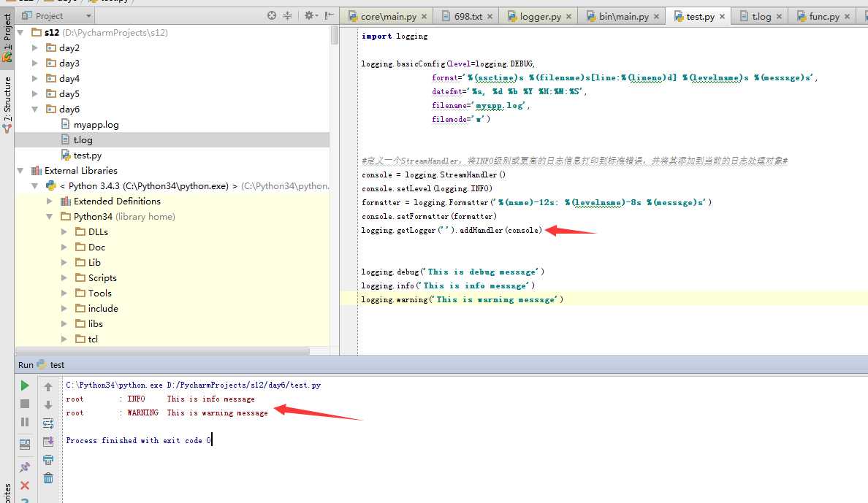
Task: Open the D:/PycharmProjects/s12/day6/test.py path link
Action: click(243, 385)
